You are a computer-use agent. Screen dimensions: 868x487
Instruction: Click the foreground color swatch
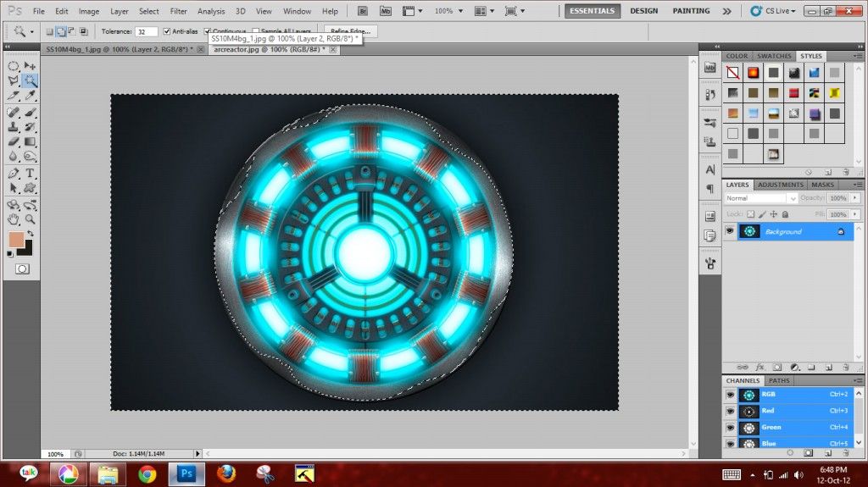(16, 240)
